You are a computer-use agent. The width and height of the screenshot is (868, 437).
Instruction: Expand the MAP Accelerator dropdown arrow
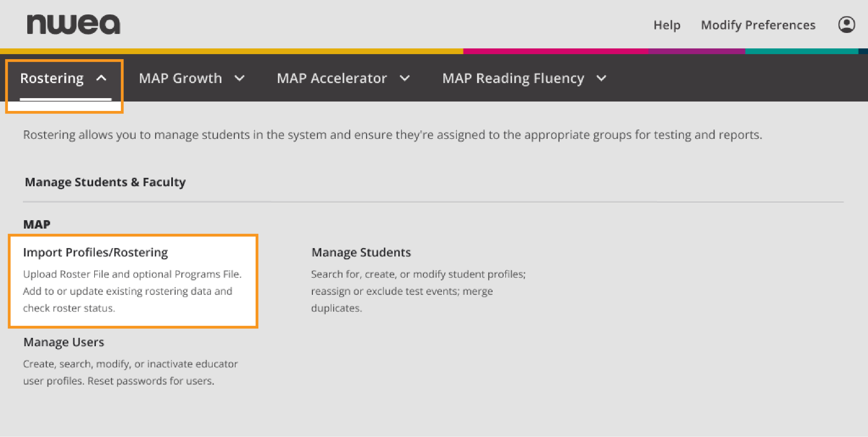click(405, 78)
